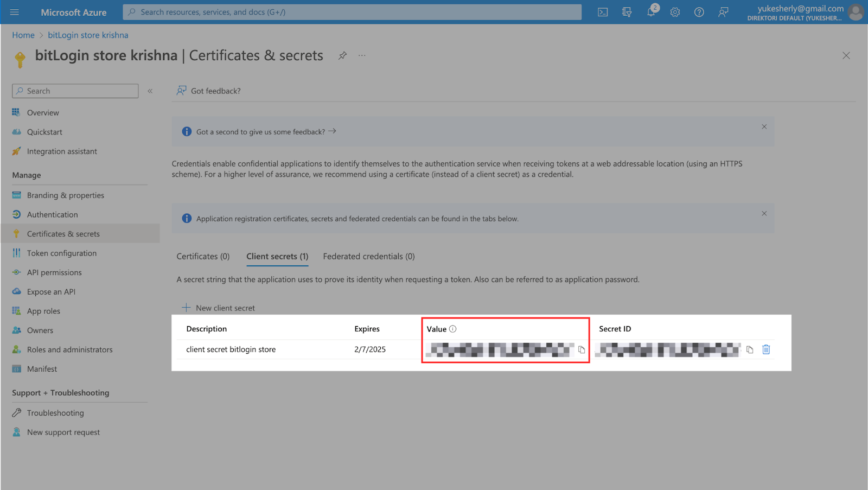Go to Home breadcrumb

[x=23, y=35]
